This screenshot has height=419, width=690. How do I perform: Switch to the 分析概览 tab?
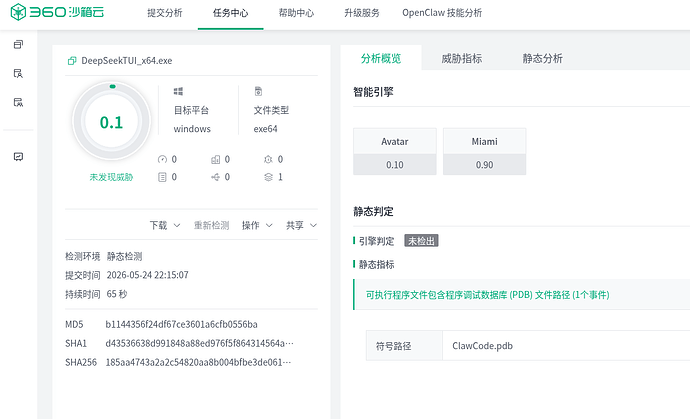click(381, 58)
